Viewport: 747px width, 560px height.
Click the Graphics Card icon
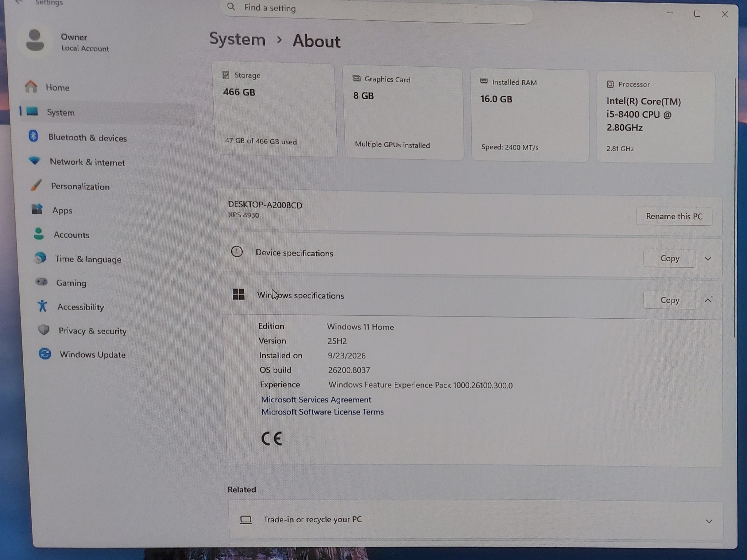(356, 78)
